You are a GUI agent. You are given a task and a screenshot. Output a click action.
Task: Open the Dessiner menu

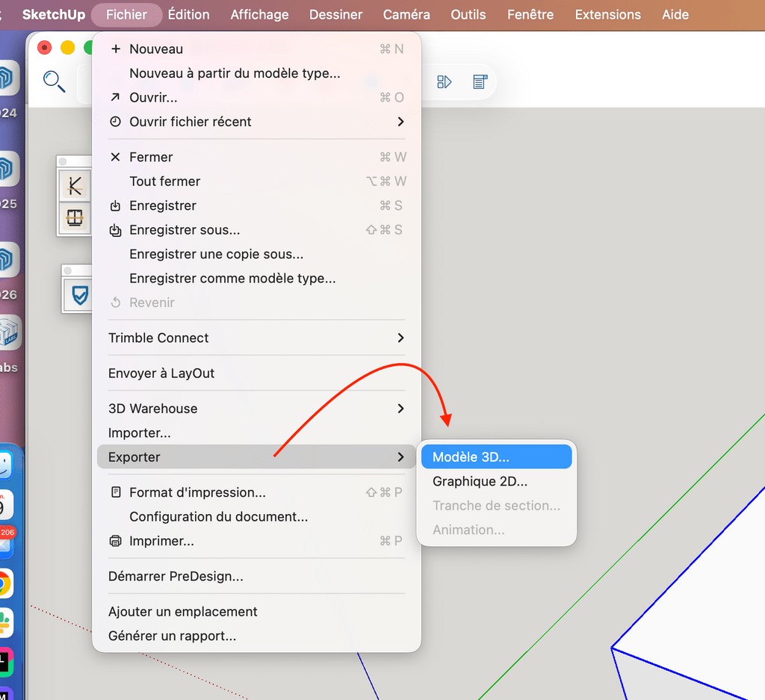pyautogui.click(x=335, y=15)
